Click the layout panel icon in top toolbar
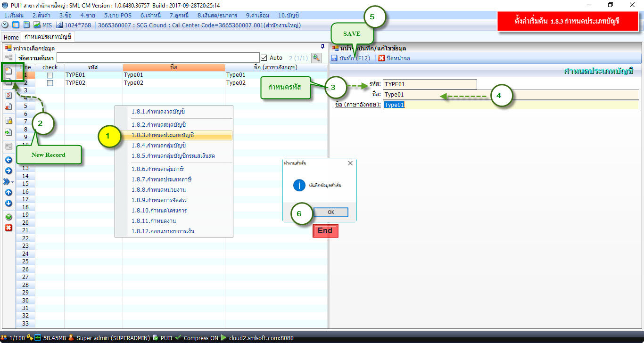 (x=16, y=25)
